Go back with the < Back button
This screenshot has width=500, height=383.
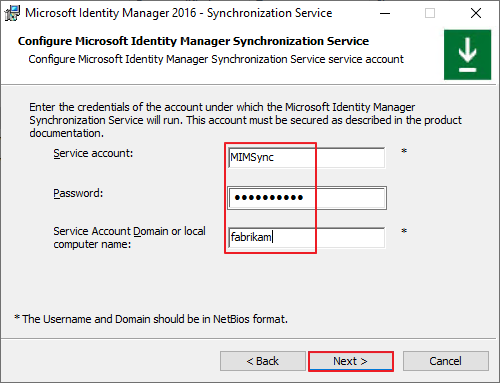tap(263, 361)
